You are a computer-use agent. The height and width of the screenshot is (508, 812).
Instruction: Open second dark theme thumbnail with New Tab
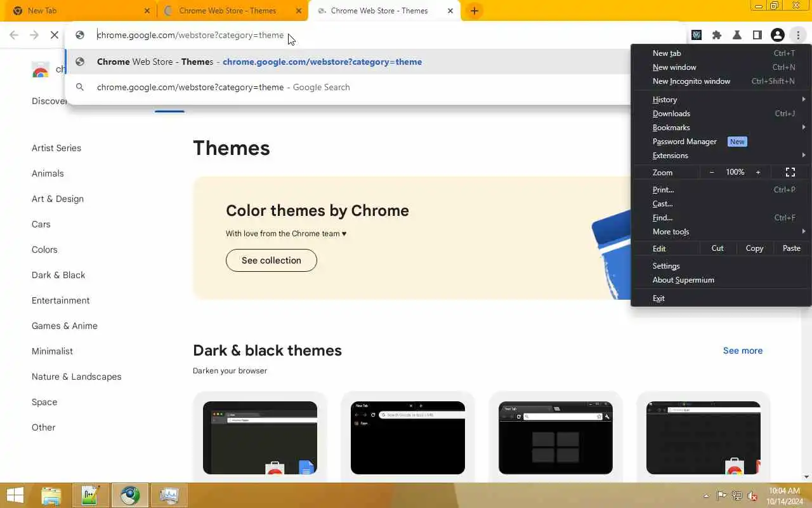[x=408, y=438]
